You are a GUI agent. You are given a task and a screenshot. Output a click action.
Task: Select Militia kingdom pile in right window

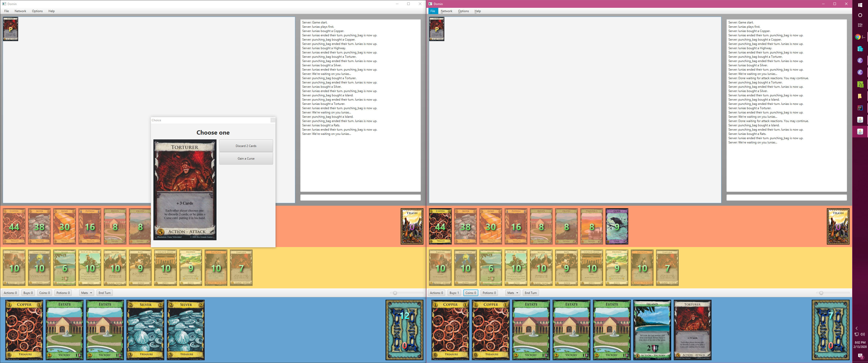pos(541,268)
